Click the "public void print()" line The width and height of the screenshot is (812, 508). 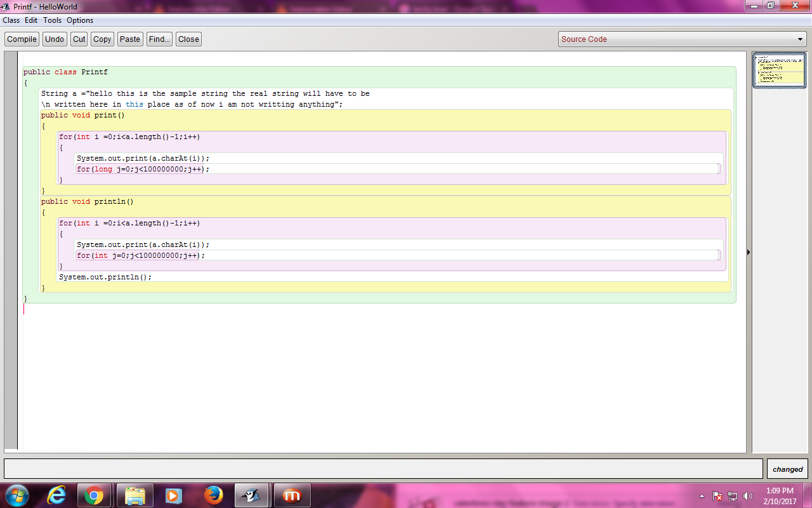click(x=83, y=116)
